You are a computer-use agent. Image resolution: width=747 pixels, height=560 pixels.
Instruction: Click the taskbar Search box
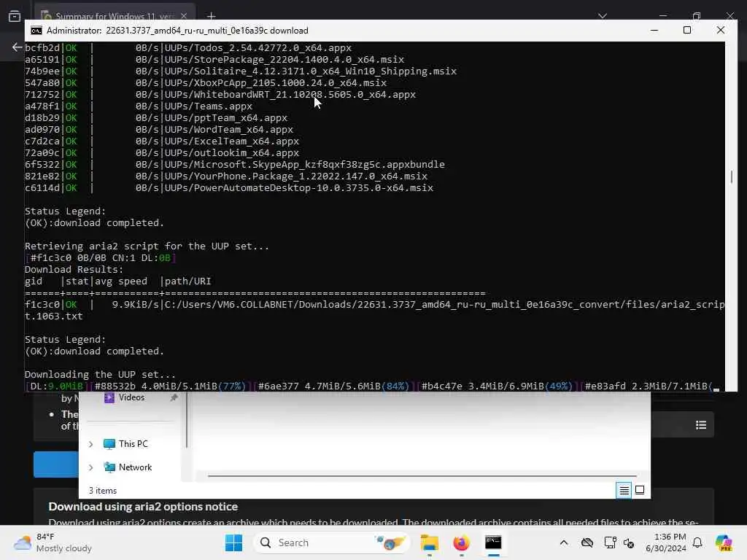coord(332,542)
